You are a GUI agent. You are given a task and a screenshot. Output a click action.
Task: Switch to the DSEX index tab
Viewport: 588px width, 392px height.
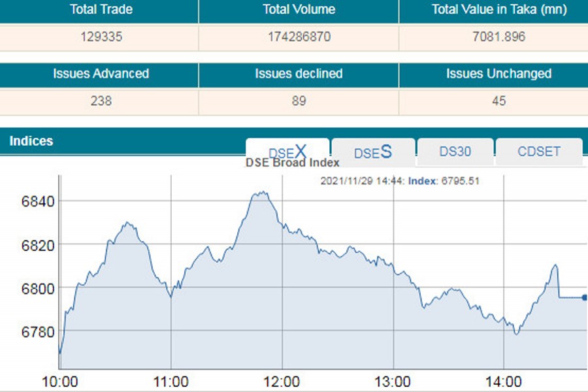287,150
